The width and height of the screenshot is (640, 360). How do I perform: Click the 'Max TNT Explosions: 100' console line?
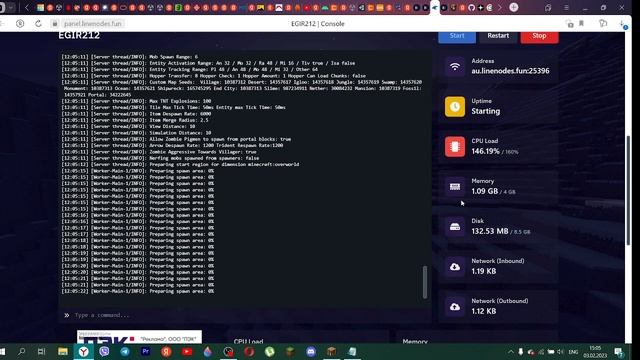point(136,101)
